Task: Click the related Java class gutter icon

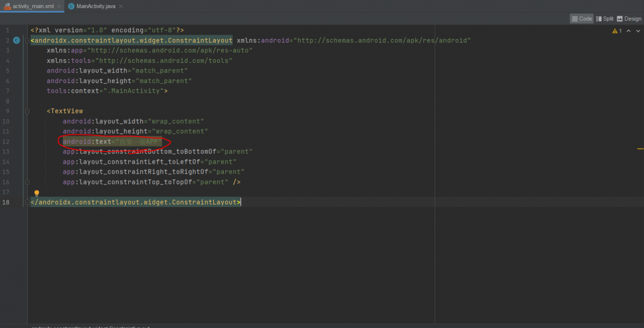Action: [x=16, y=40]
